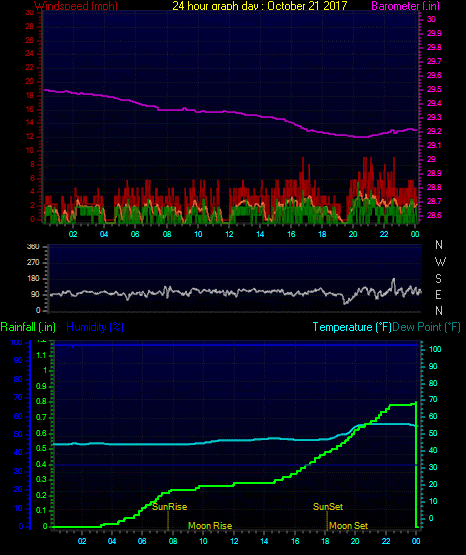Click the '28.6' barometer axis value
Screen dimensions: 466x555
point(434,215)
